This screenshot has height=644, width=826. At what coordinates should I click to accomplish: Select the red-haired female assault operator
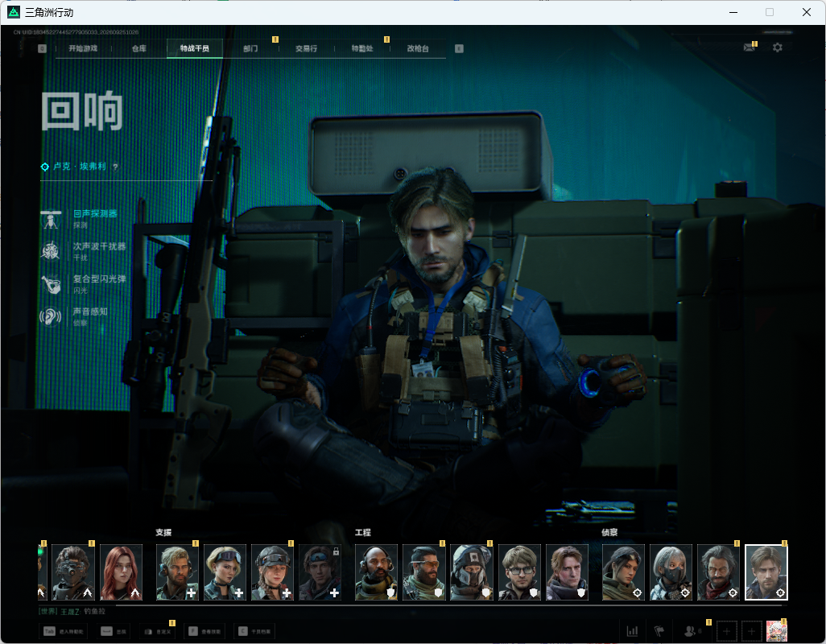[x=121, y=572]
